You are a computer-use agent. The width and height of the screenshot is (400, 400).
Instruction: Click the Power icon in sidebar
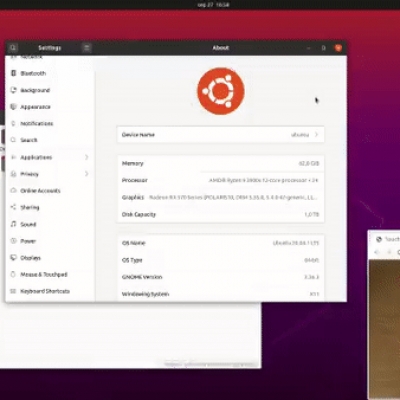tap(13, 241)
